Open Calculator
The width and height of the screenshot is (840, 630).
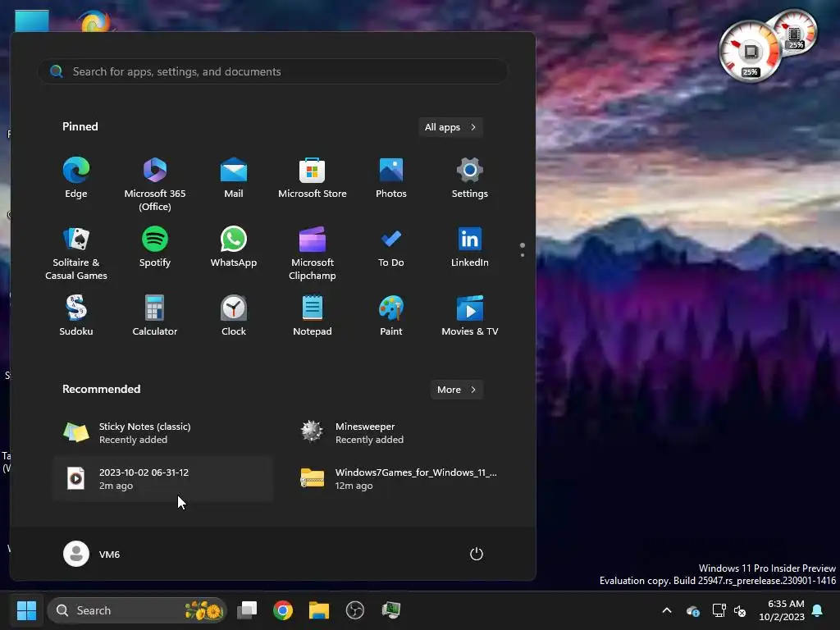tap(155, 316)
